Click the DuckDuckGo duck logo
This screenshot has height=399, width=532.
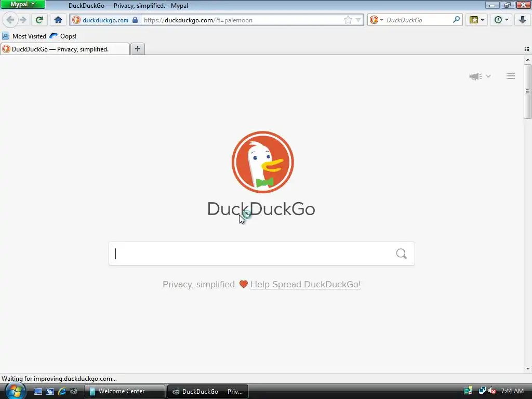click(262, 162)
